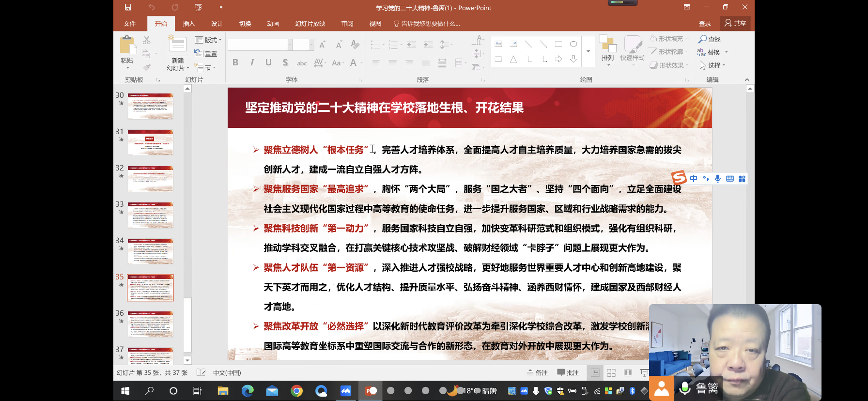Toggle Normal view in status bar

[x=595, y=373]
